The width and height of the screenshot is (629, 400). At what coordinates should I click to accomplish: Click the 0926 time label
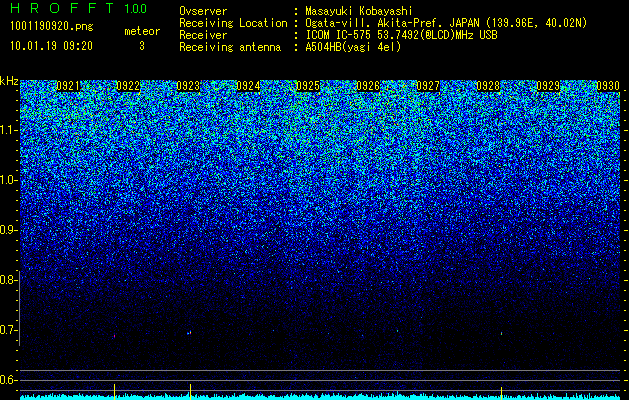click(x=368, y=86)
